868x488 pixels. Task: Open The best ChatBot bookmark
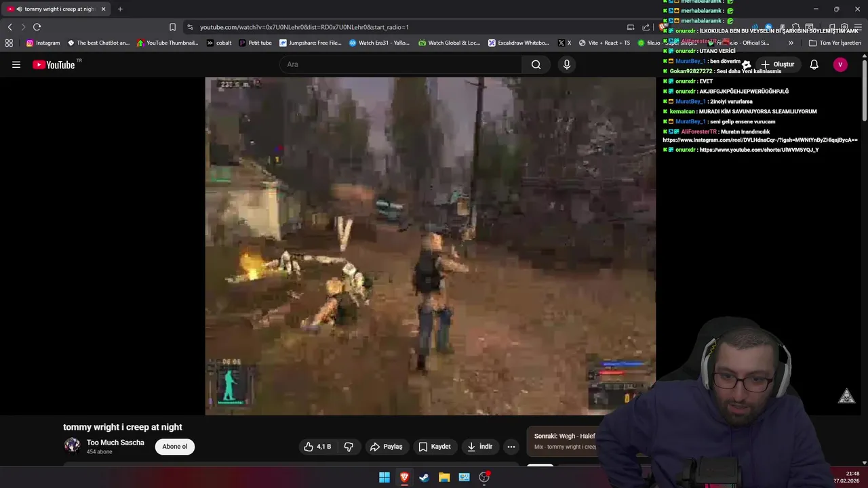click(x=98, y=43)
